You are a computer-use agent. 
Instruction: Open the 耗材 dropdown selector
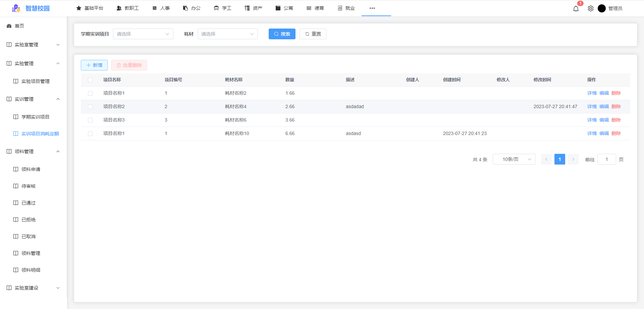point(227,34)
